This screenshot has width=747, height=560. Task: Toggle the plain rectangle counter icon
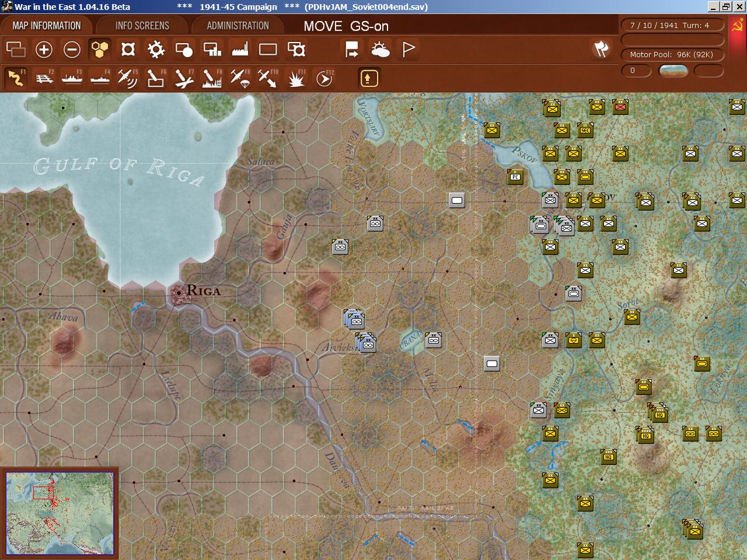268,50
